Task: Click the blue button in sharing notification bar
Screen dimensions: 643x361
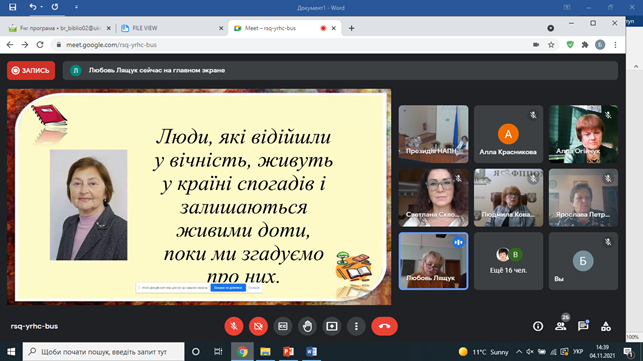Action: click(228, 288)
